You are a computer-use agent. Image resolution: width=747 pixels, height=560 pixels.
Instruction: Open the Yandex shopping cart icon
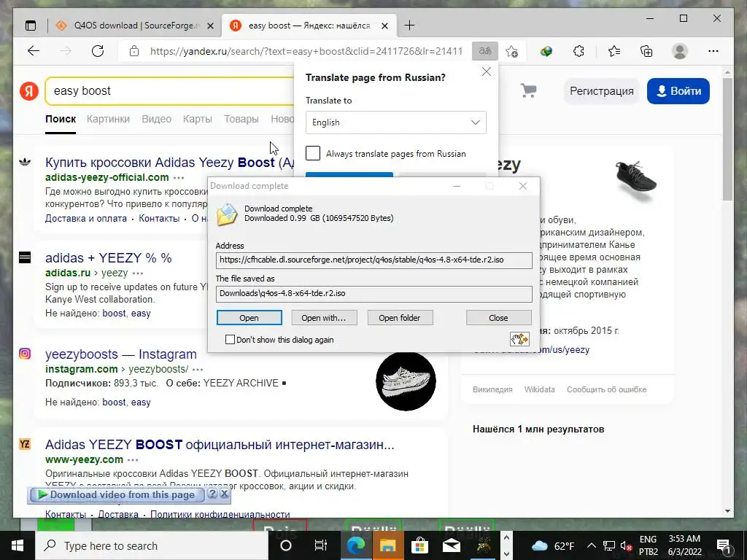[x=528, y=90]
